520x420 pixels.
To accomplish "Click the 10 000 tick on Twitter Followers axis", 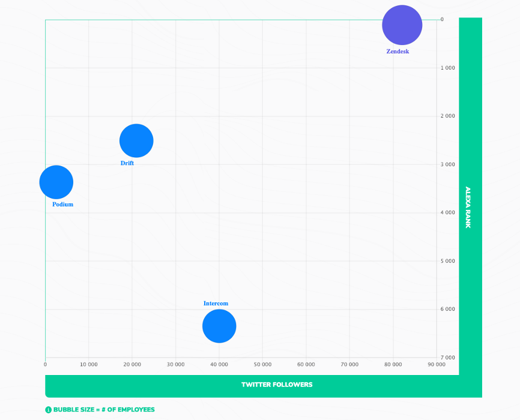I will [x=88, y=365].
